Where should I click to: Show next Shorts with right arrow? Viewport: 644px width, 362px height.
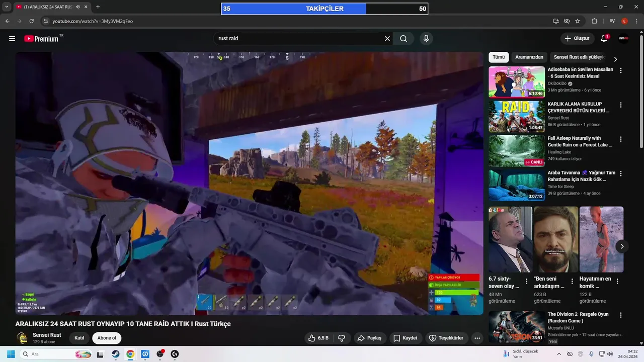622,246
